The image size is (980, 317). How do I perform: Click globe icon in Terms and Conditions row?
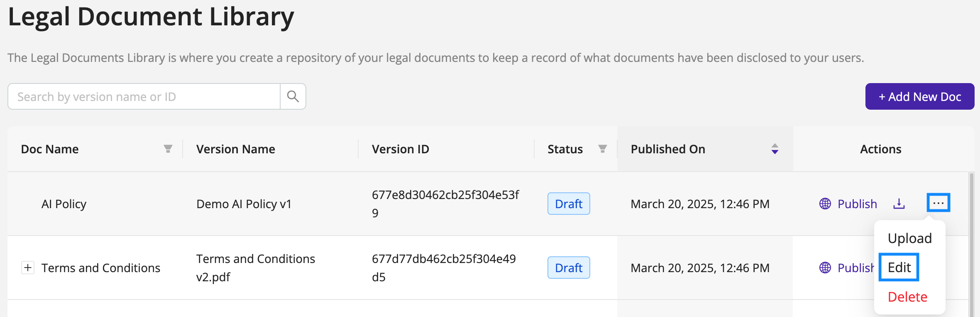(825, 268)
